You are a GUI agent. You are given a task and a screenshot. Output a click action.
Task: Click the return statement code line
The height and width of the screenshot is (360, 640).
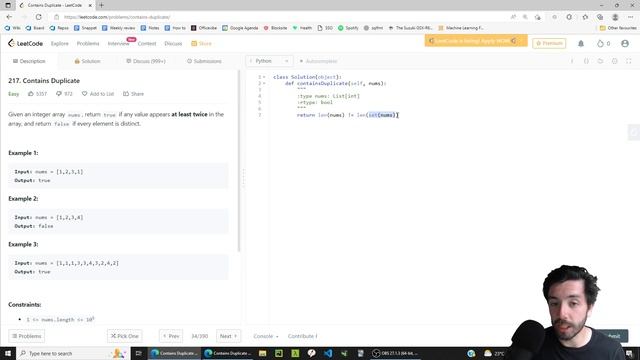pos(347,115)
